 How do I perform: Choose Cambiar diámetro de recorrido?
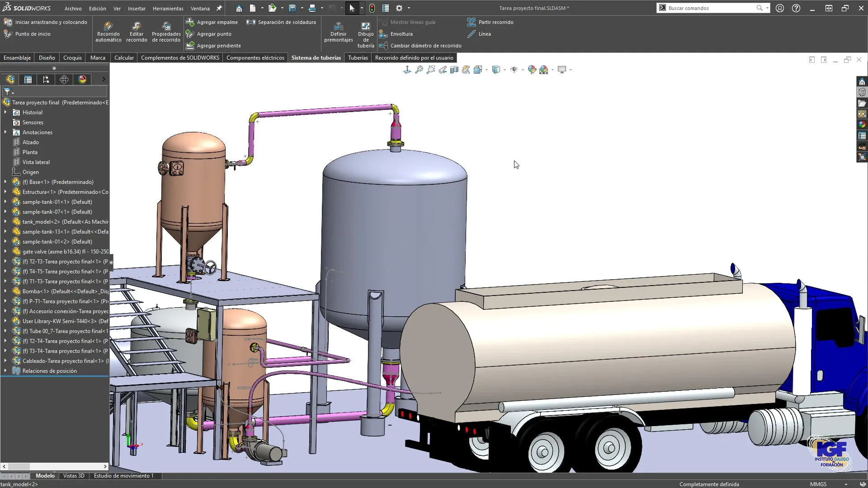coord(420,46)
